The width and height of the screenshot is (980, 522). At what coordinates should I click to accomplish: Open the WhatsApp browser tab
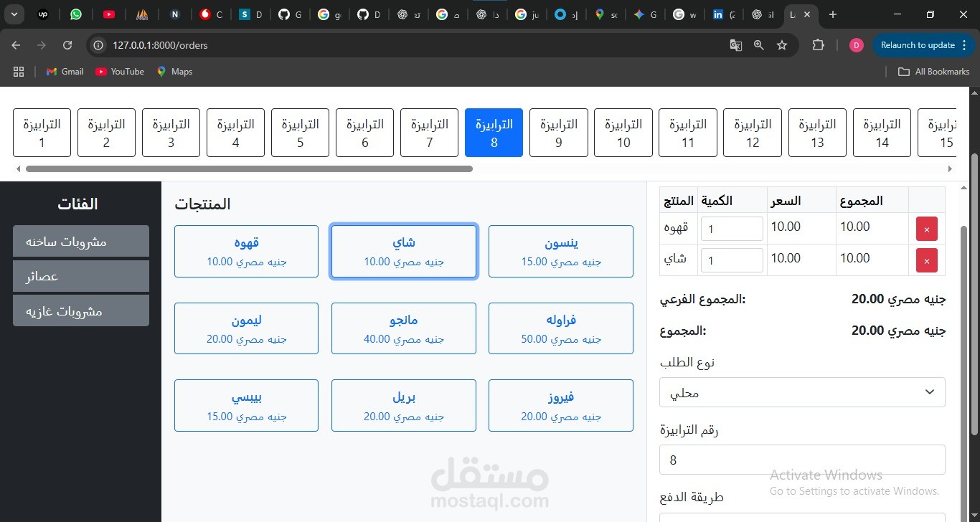(76, 14)
